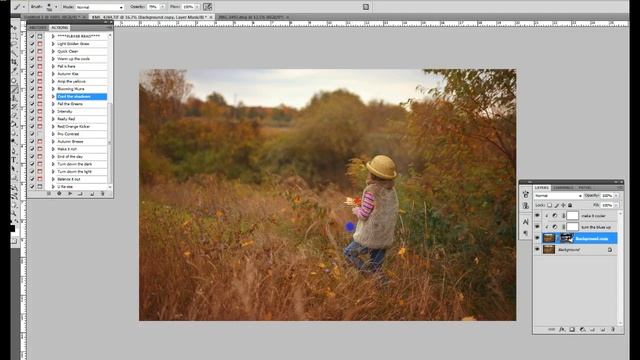Select the Layers tab
This screenshot has width=640, height=360.
click(x=542, y=187)
